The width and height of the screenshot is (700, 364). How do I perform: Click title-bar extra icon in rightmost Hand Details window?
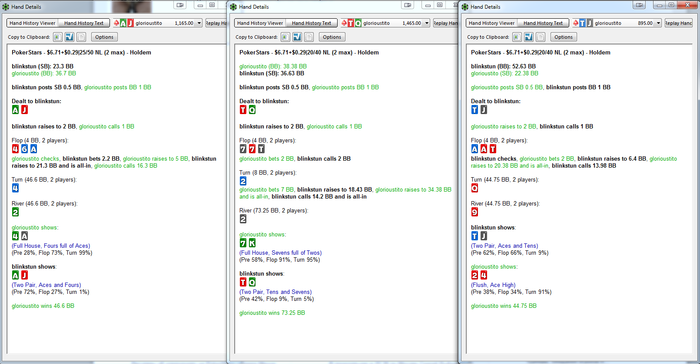[639, 5]
